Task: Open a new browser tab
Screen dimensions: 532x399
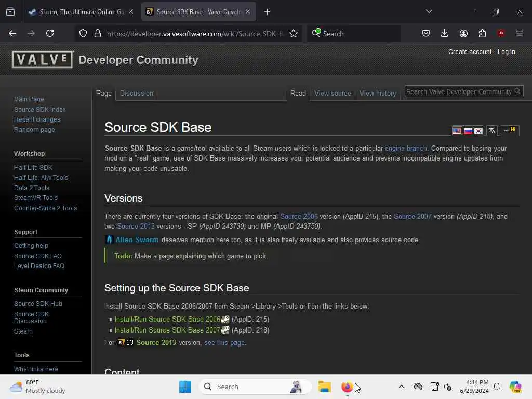Action: click(268, 12)
